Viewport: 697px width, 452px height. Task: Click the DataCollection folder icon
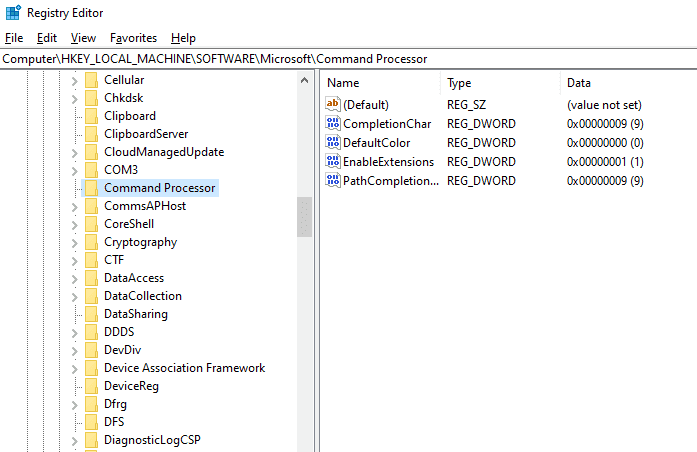[x=91, y=296]
